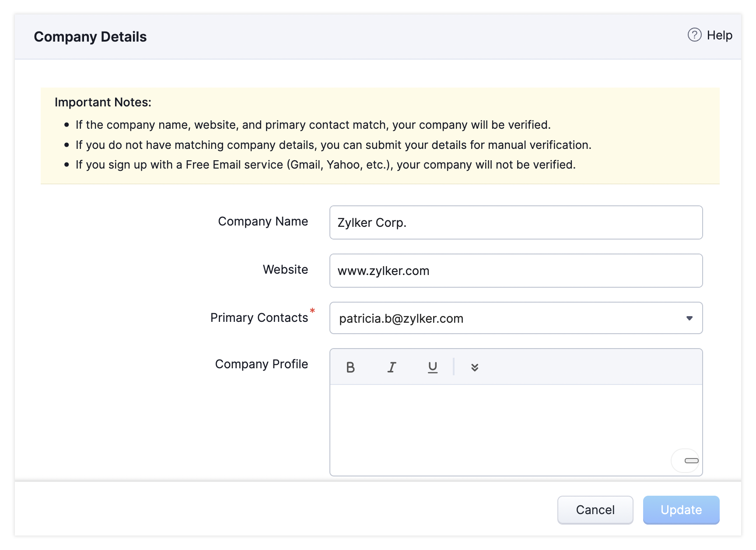
Task: Click the Important Notes heading
Action: 103,102
